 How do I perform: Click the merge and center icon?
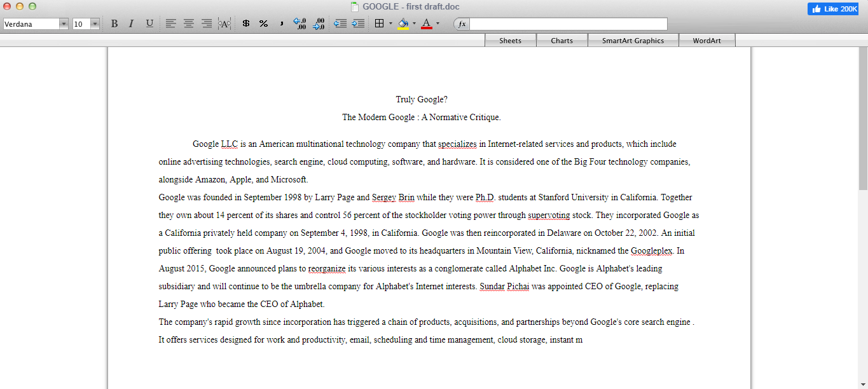pos(224,24)
